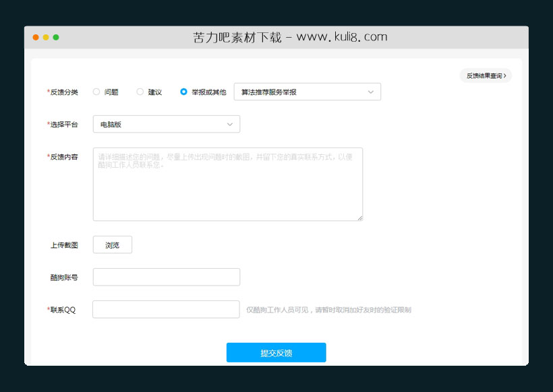Select the 举报或其他 radio button
Viewport: 553px width, 392px height.
pos(182,92)
